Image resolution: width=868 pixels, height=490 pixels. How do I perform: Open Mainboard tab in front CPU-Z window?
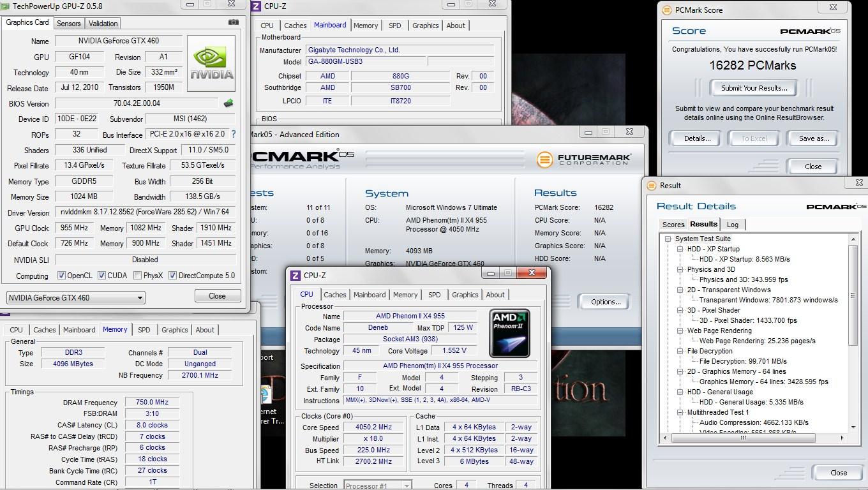pos(370,295)
